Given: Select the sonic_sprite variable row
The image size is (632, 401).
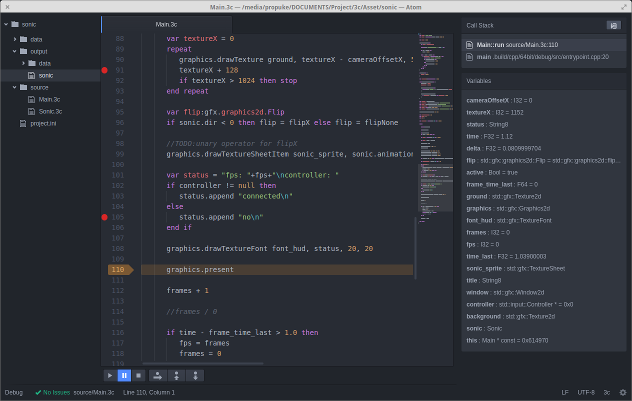Looking at the screenshot, I should click(544, 268).
